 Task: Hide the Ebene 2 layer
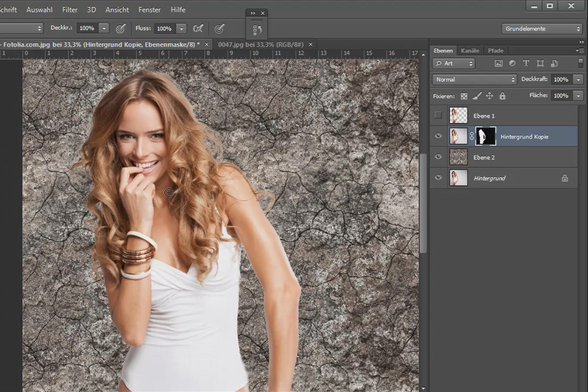(438, 157)
